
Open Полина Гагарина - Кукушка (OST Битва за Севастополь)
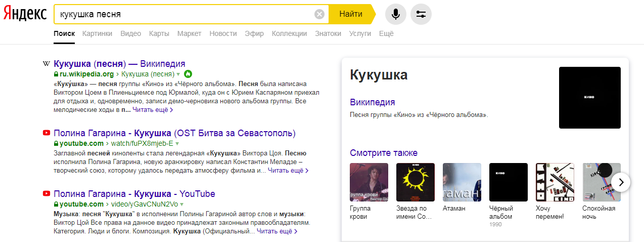pyautogui.click(x=174, y=133)
